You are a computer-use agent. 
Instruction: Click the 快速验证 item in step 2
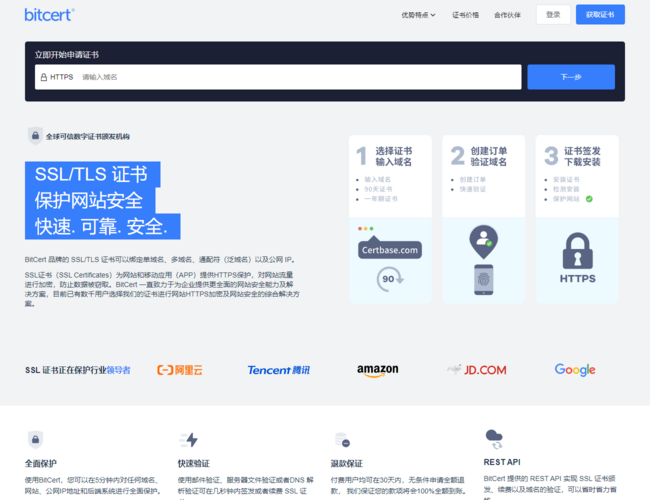point(473,189)
